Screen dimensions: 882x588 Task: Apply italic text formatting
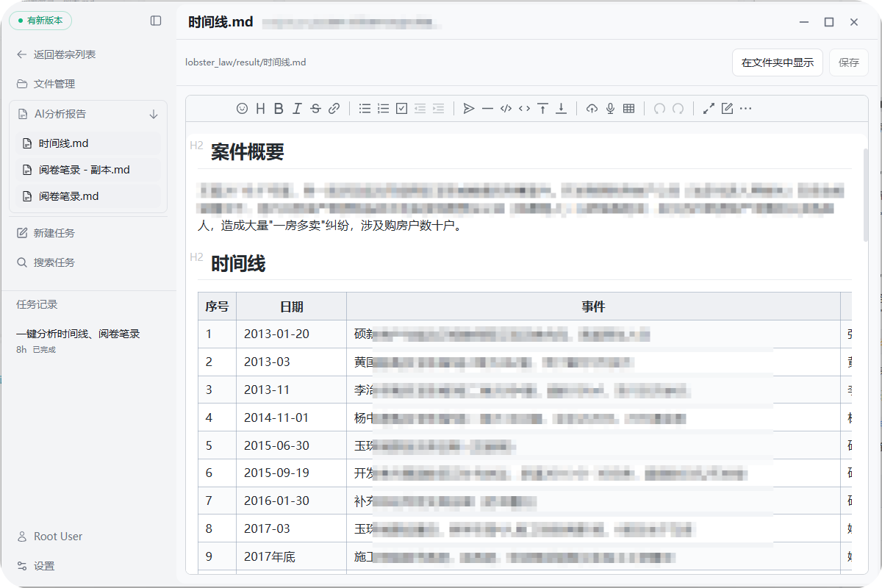[297, 109]
